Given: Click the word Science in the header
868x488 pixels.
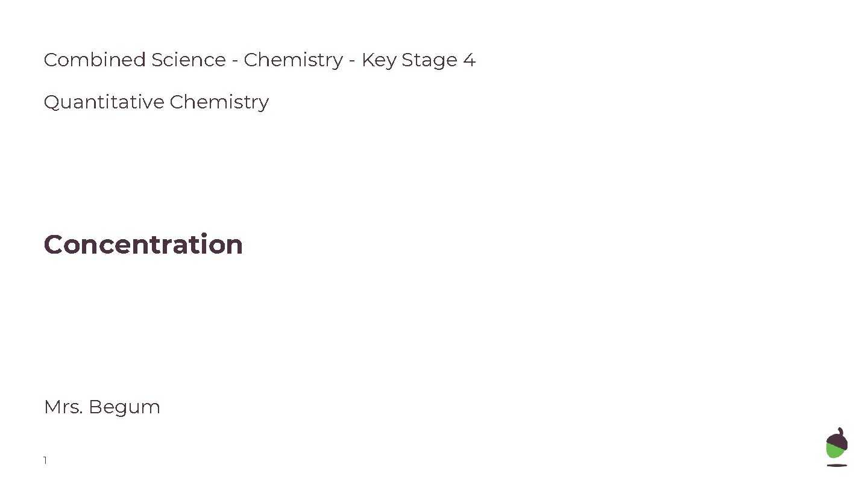Looking at the screenshot, I should pos(188,60).
